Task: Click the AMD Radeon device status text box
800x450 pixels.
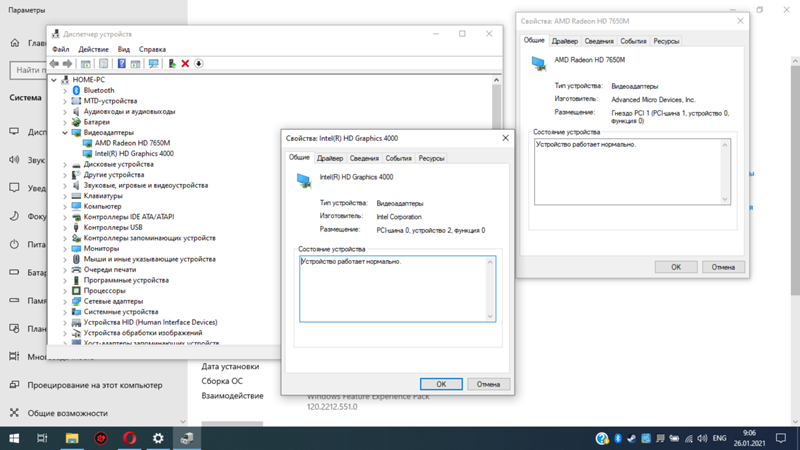Action: tap(632, 172)
